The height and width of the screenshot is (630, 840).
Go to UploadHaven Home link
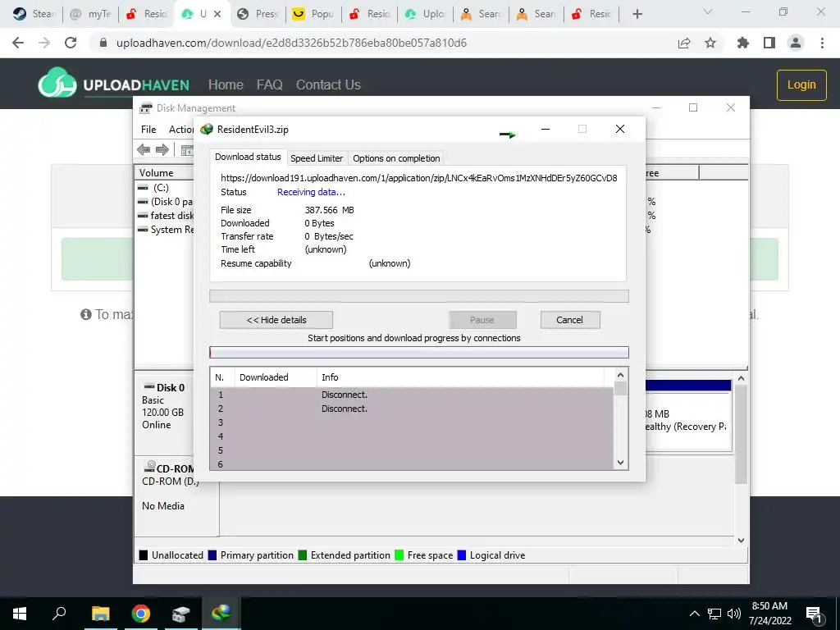226,84
